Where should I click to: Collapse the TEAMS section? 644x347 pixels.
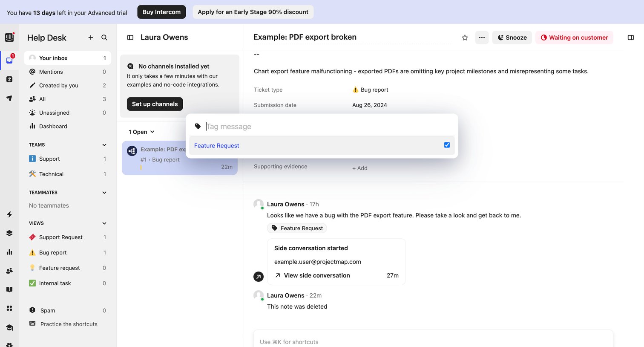coord(104,145)
